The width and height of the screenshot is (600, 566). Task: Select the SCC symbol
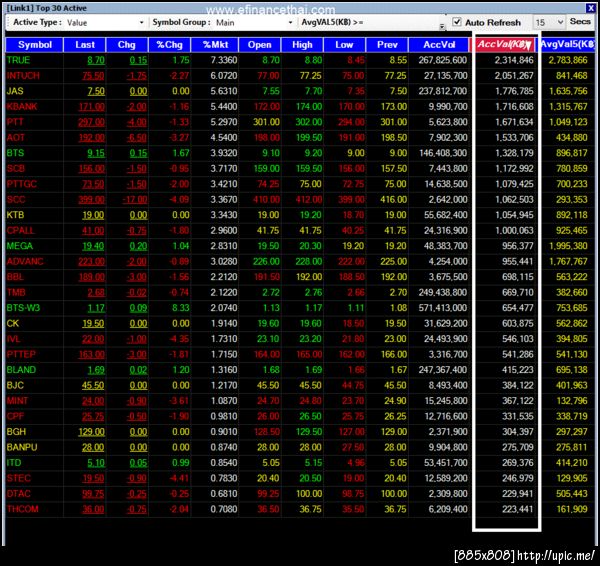[x=16, y=199]
